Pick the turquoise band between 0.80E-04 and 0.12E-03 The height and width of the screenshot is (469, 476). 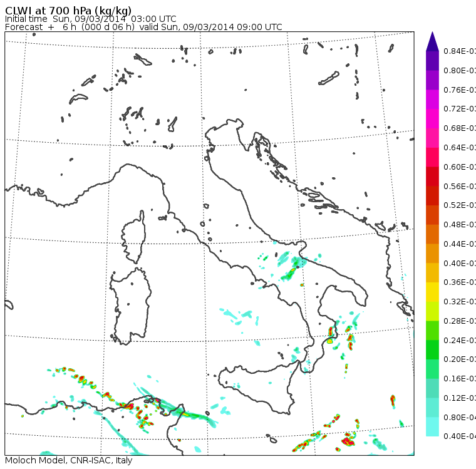[x=432, y=408]
